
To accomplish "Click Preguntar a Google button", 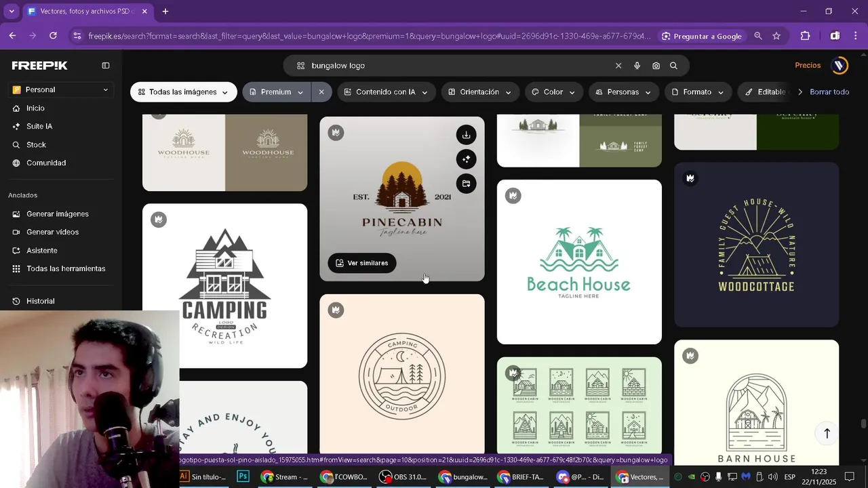I will click(701, 36).
